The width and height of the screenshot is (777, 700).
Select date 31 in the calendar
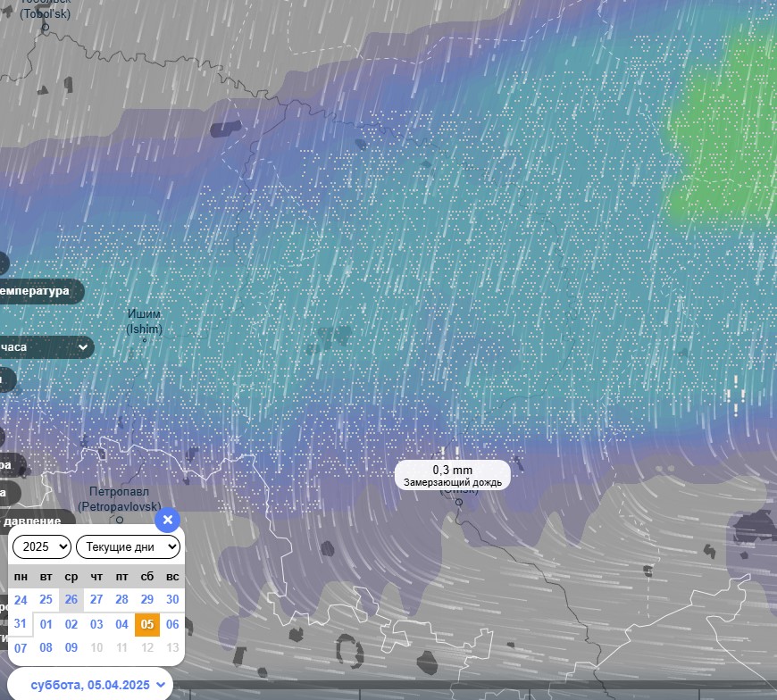click(x=21, y=623)
